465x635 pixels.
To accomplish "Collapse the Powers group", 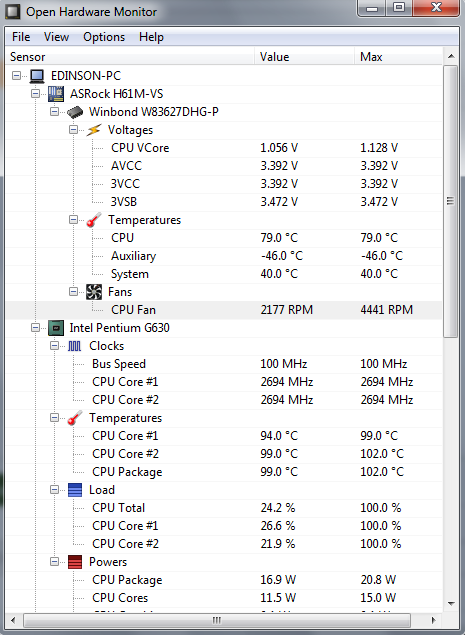I will point(55,562).
